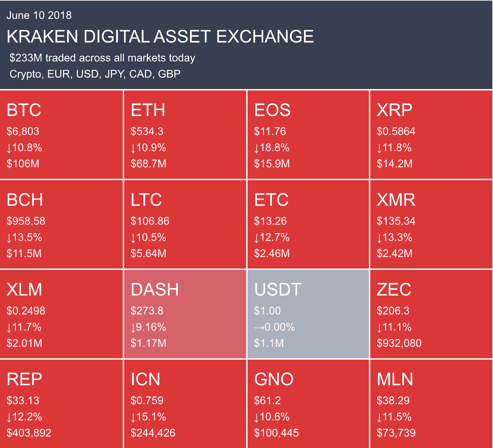Select the EOS price tile

coord(308,135)
